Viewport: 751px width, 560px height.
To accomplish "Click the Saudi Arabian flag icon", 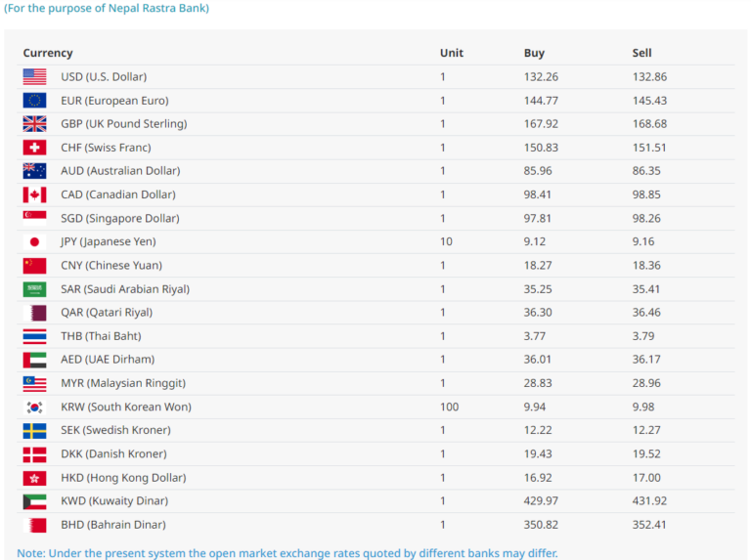I will tap(34, 289).
